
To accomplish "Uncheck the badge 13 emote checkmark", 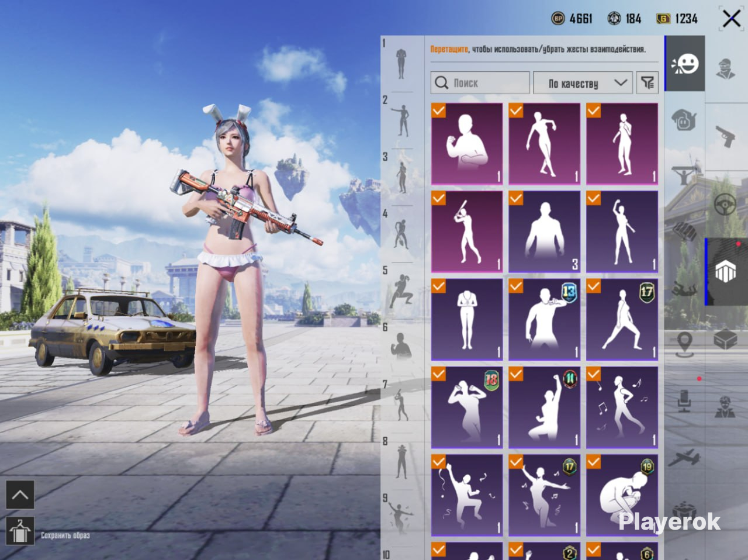I will (516, 285).
